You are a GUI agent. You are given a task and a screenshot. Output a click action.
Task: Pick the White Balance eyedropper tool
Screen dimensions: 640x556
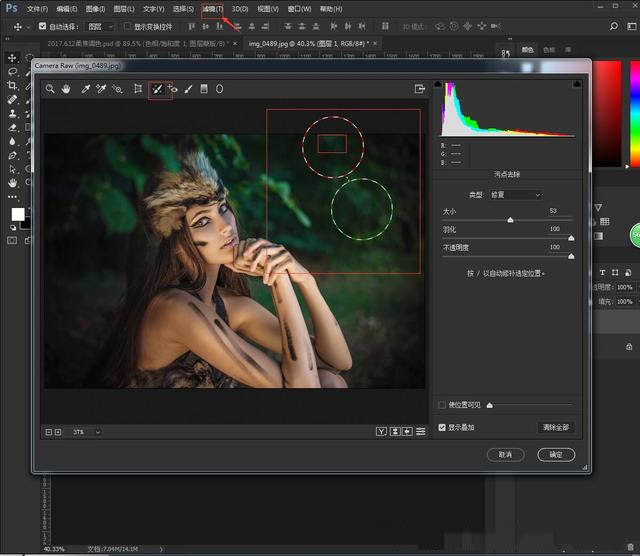pyautogui.click(x=86, y=89)
